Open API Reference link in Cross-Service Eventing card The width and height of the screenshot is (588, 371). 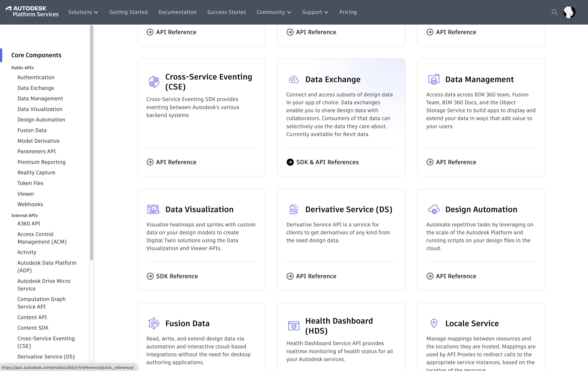pos(176,162)
